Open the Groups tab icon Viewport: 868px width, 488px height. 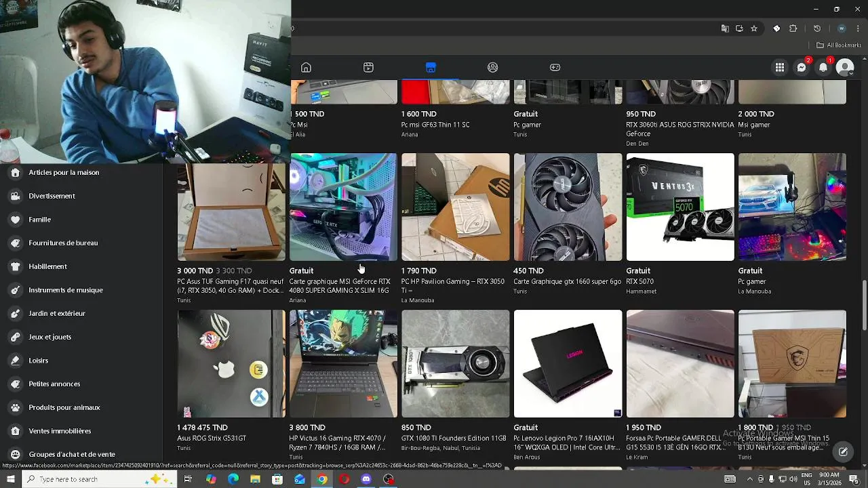click(493, 67)
